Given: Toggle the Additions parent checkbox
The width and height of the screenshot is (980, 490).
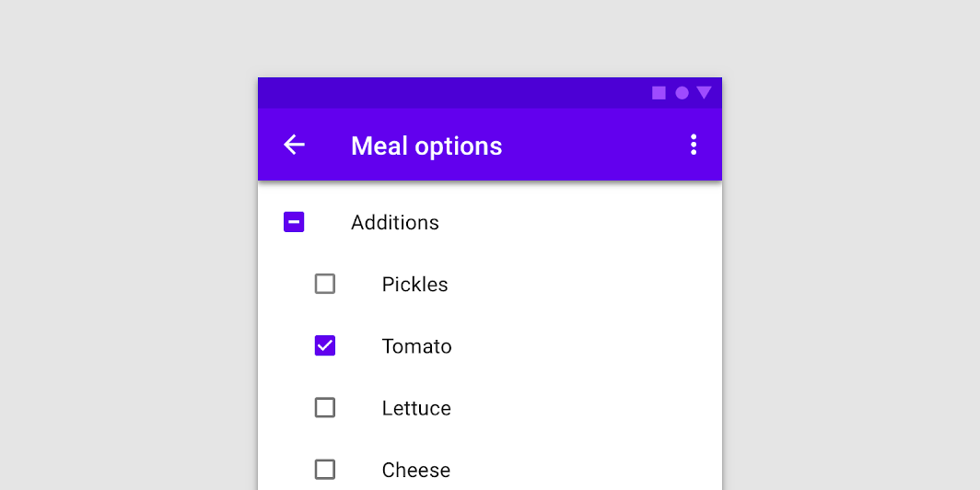Looking at the screenshot, I should click(x=294, y=222).
